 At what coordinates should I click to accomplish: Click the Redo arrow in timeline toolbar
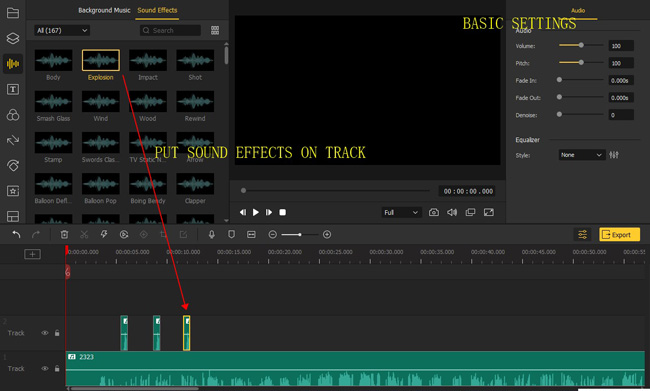click(x=36, y=235)
